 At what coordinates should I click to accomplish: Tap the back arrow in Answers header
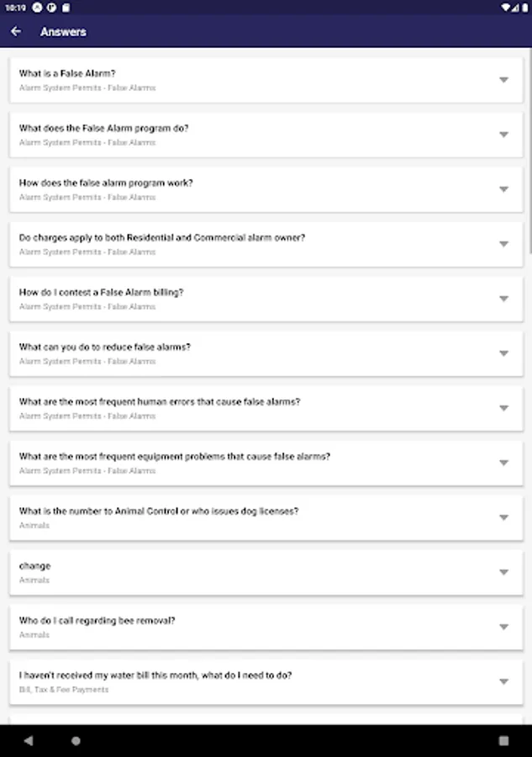(x=16, y=32)
